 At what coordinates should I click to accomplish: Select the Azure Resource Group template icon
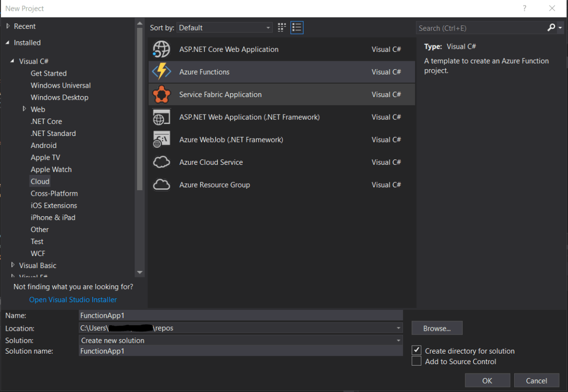pyautogui.click(x=161, y=184)
